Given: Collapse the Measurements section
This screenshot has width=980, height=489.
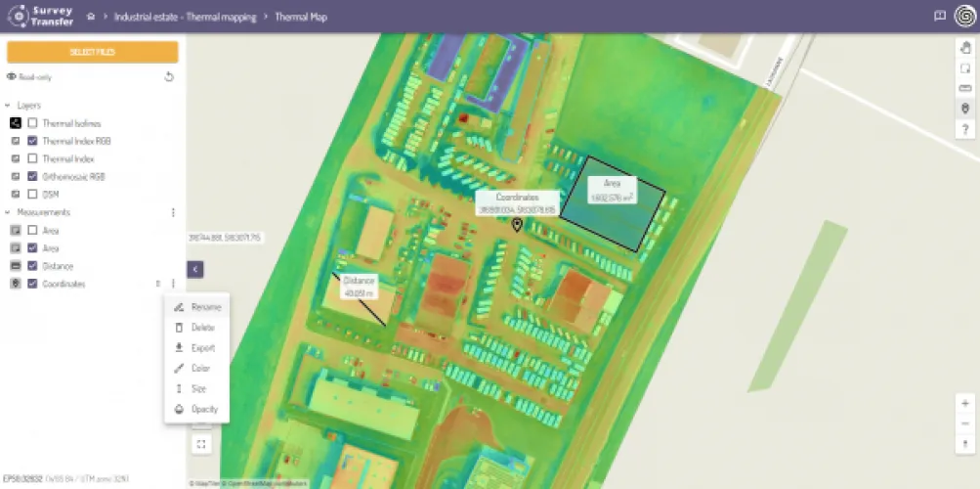Looking at the screenshot, I should coord(8,212).
